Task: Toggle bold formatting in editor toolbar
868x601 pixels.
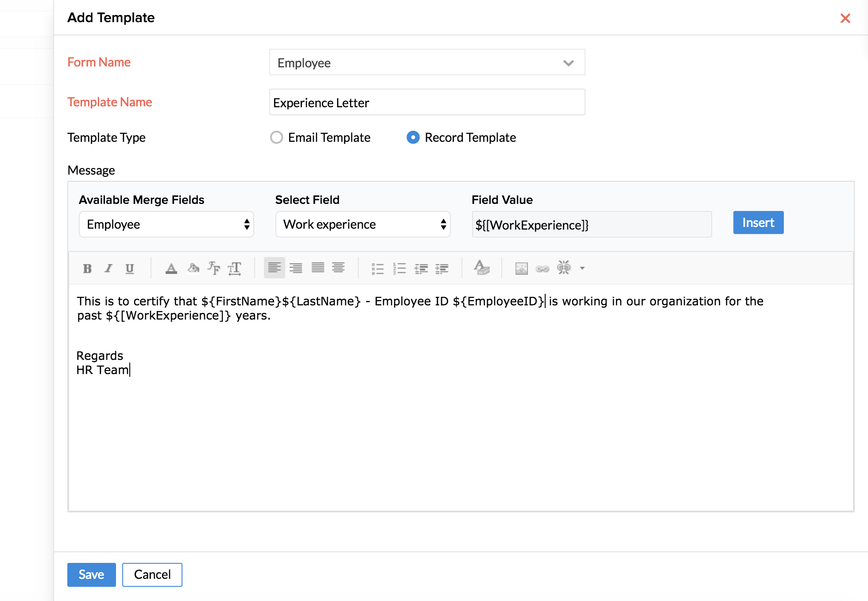Action: point(87,268)
